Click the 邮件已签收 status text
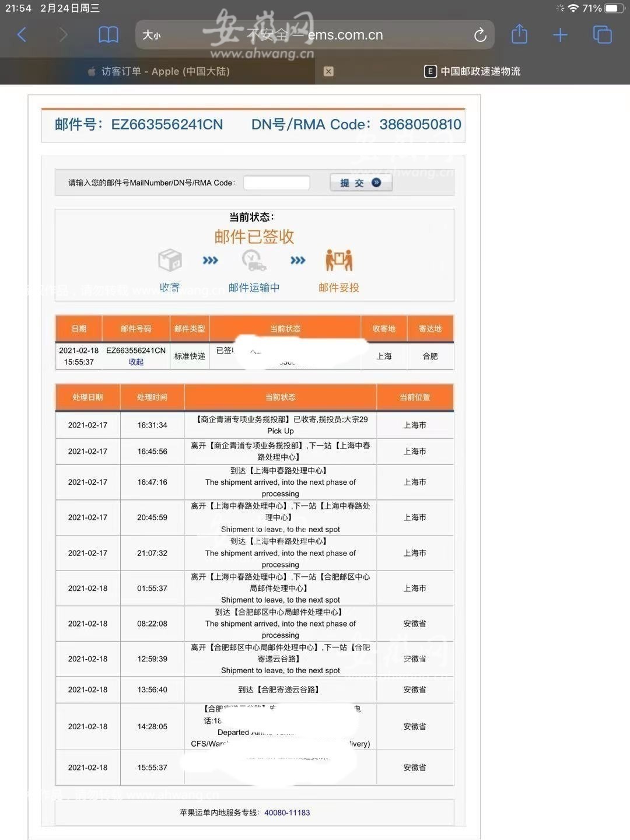 pos(254,237)
